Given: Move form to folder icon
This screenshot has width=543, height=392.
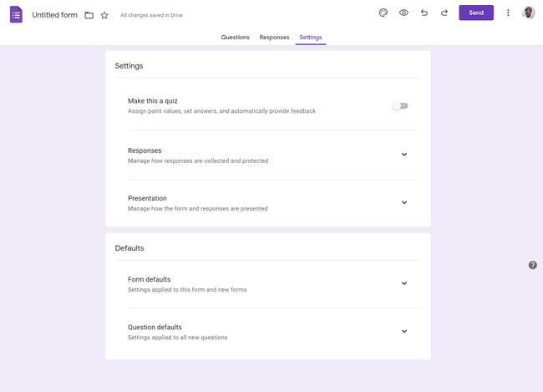Looking at the screenshot, I should (89, 15).
